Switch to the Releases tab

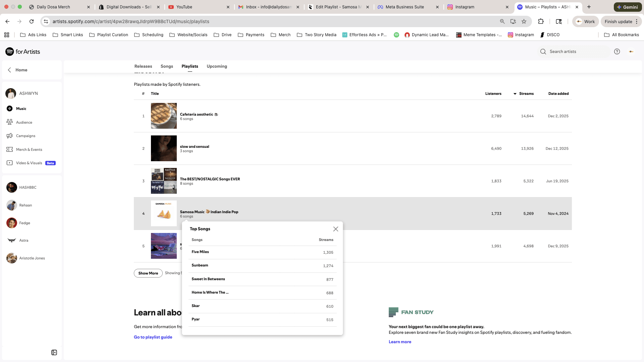[143, 66]
